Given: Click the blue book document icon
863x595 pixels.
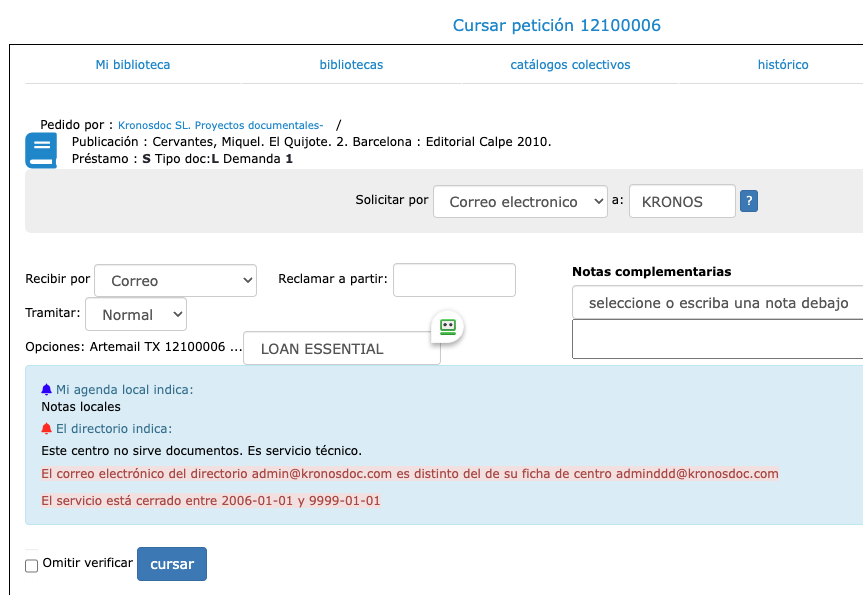Looking at the screenshot, I should pyautogui.click(x=40, y=151).
